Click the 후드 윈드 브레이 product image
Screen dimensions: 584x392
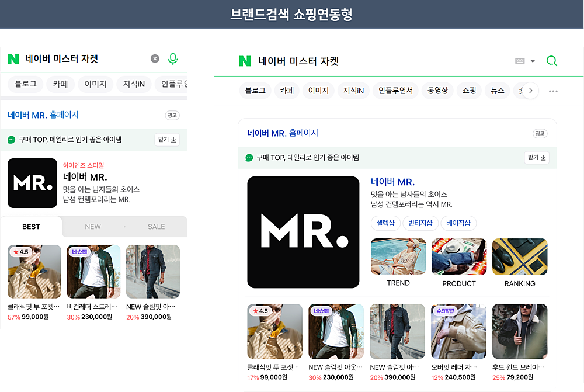click(520, 331)
